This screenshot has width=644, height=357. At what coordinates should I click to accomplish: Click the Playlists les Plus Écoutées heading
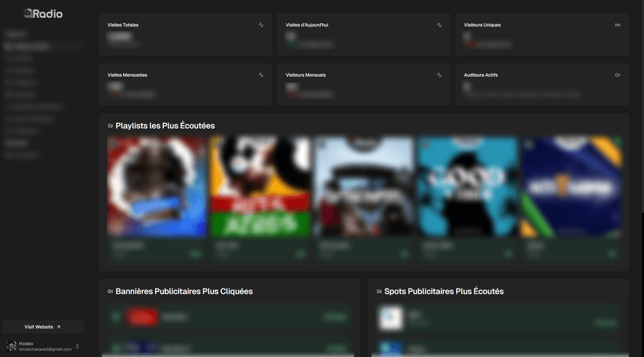click(x=165, y=126)
